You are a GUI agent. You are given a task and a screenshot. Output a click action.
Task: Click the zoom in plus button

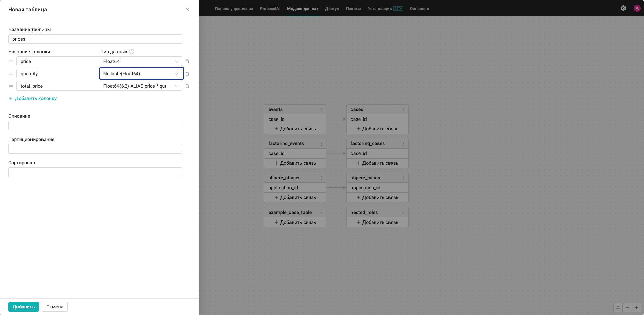click(x=636, y=307)
